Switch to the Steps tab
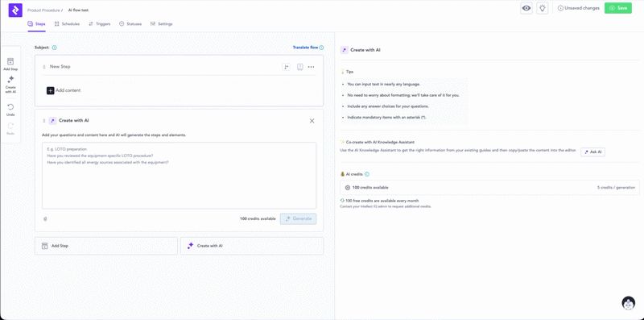 click(x=36, y=24)
